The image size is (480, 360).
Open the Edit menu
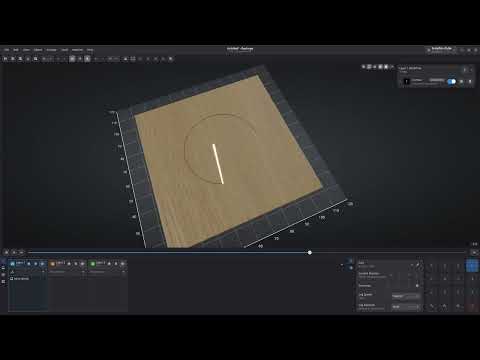(x=16, y=50)
